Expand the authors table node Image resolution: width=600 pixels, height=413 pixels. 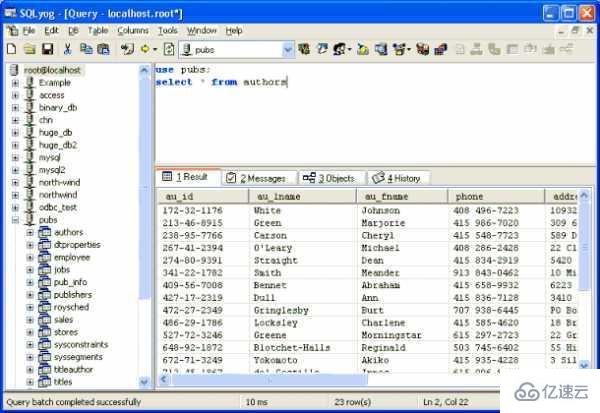click(x=30, y=232)
